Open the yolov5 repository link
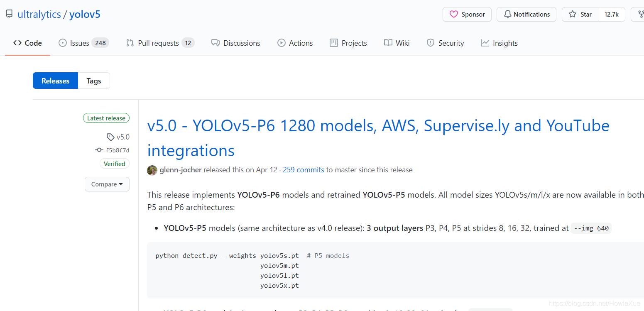This screenshot has height=311, width=644. 85,15
